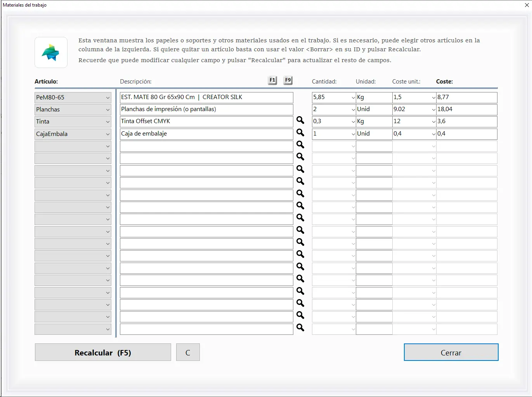Screen dimensions: 532x397
Task: Click the magnifier icon next to Tinta Offset CMYK
Action: [300, 121]
